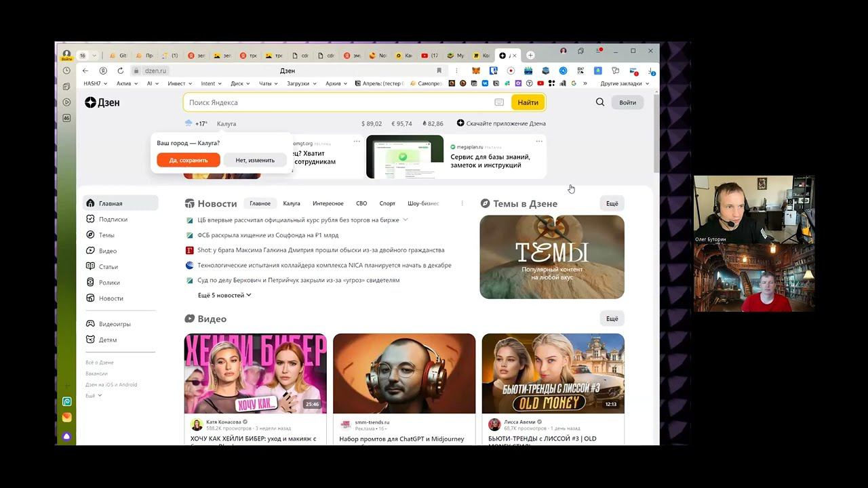Viewport: 868px width, 488px height.
Task: Click the Yandex Я button beside back arrow
Action: [103, 70]
